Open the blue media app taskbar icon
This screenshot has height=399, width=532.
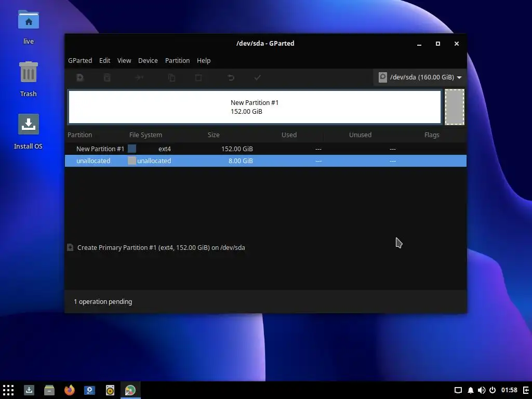(x=89, y=390)
